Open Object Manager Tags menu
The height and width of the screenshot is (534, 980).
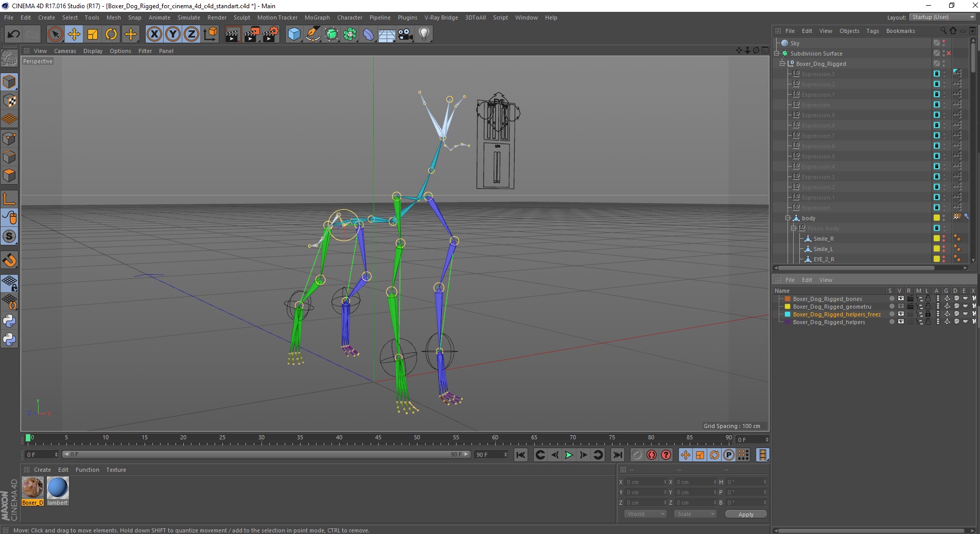872,31
